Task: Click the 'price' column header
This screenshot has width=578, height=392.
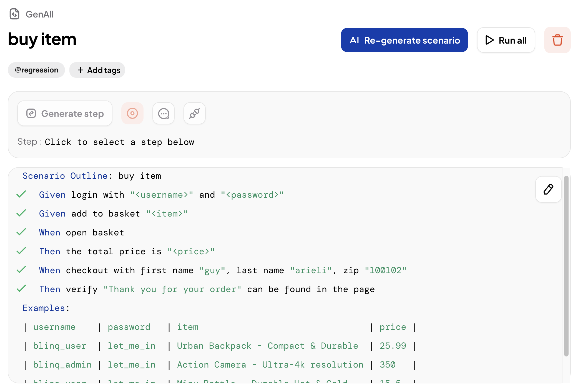Action: click(x=393, y=327)
